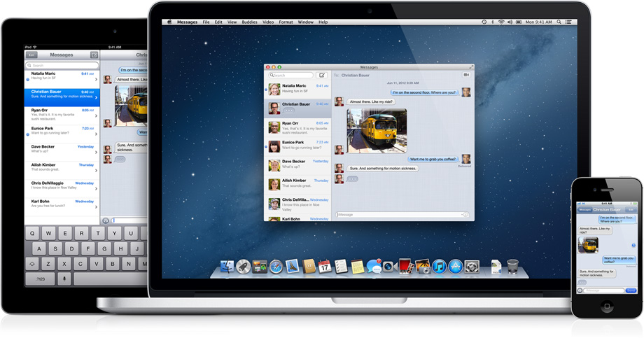Launch iTunes from the Dock
Viewport: 644px width, 338px height.
(439, 267)
